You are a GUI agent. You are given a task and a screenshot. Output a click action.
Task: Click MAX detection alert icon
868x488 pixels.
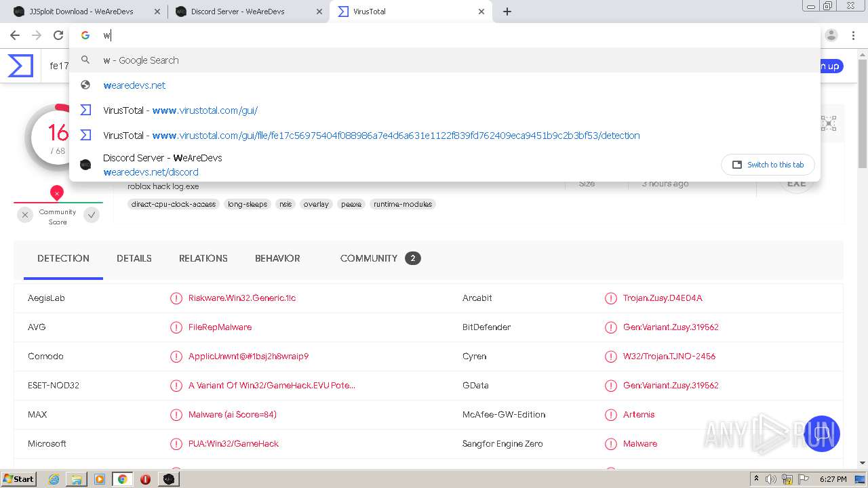click(176, 415)
